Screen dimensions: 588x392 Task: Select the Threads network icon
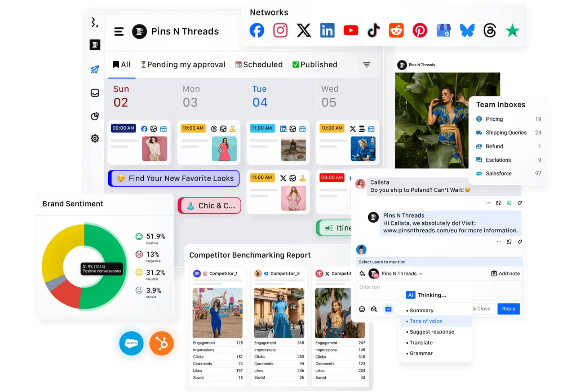490,30
